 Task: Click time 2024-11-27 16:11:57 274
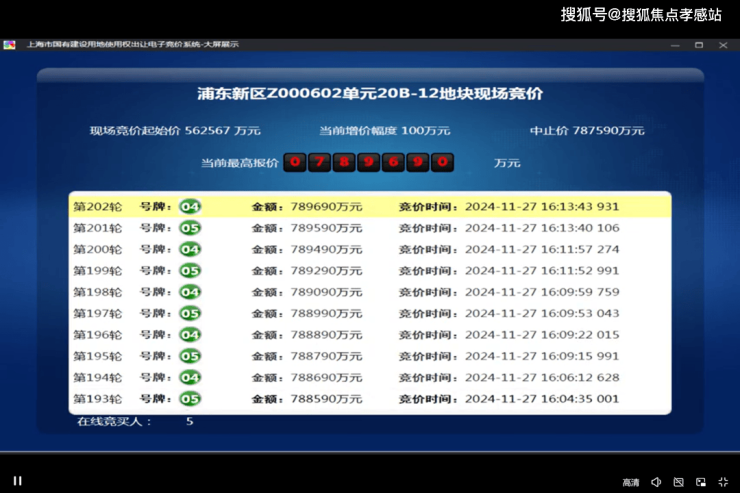click(x=542, y=250)
